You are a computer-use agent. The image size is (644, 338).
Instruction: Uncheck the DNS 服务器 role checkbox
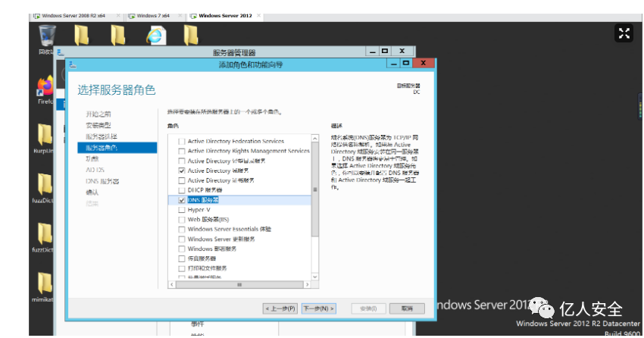(x=182, y=200)
